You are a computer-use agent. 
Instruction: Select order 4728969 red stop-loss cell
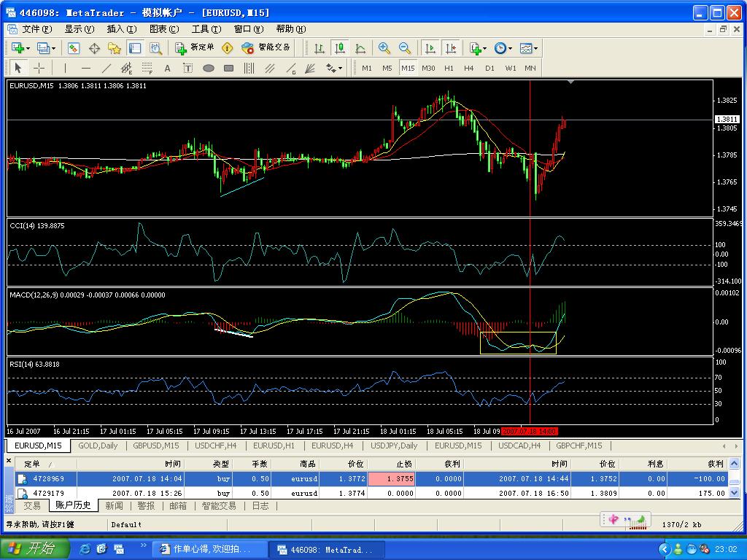(x=393, y=479)
